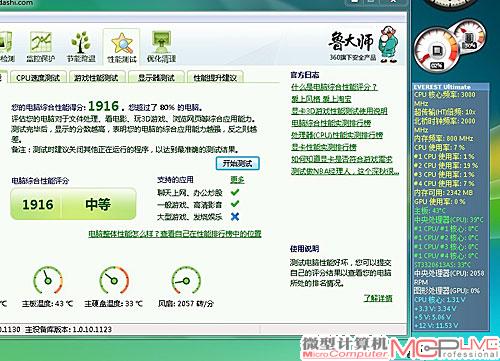Open the 性能测试 star icon
Viewport: 500px width, 361px height.
(x=122, y=47)
